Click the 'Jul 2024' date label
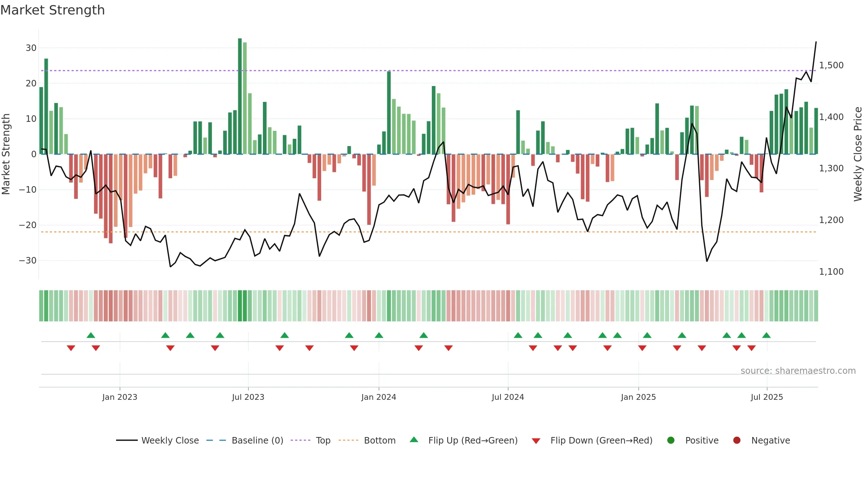868x488 pixels. [x=508, y=397]
